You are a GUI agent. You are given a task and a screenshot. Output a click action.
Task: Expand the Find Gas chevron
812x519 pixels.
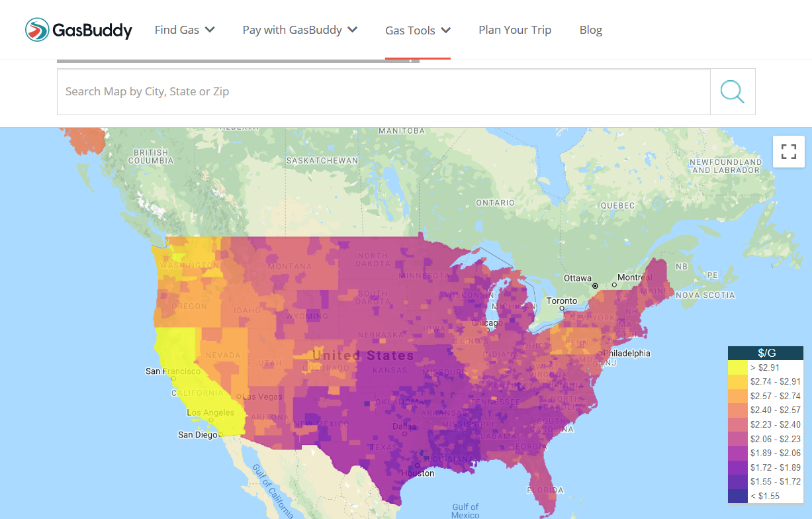click(210, 30)
